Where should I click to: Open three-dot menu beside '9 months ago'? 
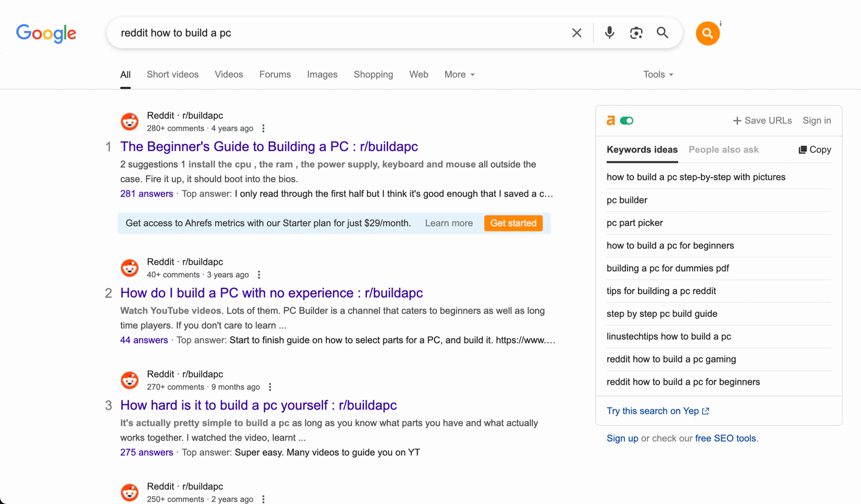click(x=270, y=387)
